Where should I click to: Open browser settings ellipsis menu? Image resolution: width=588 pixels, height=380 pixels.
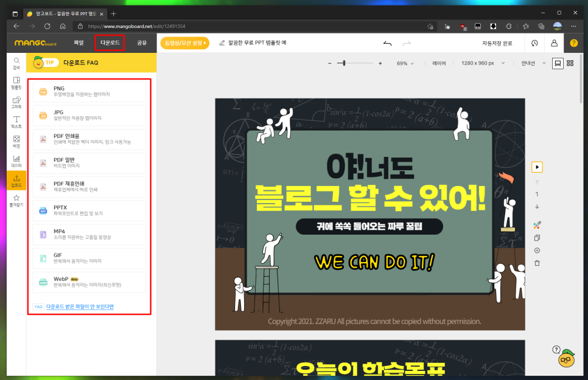coord(573,26)
